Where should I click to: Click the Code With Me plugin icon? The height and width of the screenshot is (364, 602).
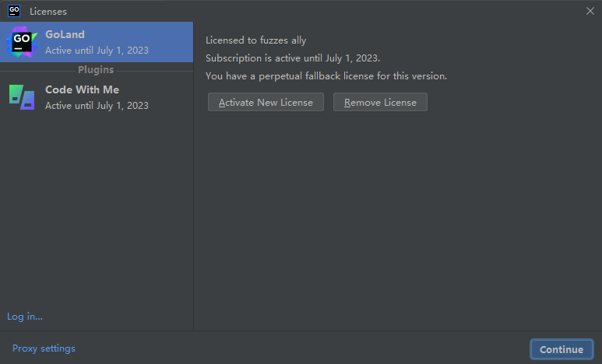click(x=22, y=97)
